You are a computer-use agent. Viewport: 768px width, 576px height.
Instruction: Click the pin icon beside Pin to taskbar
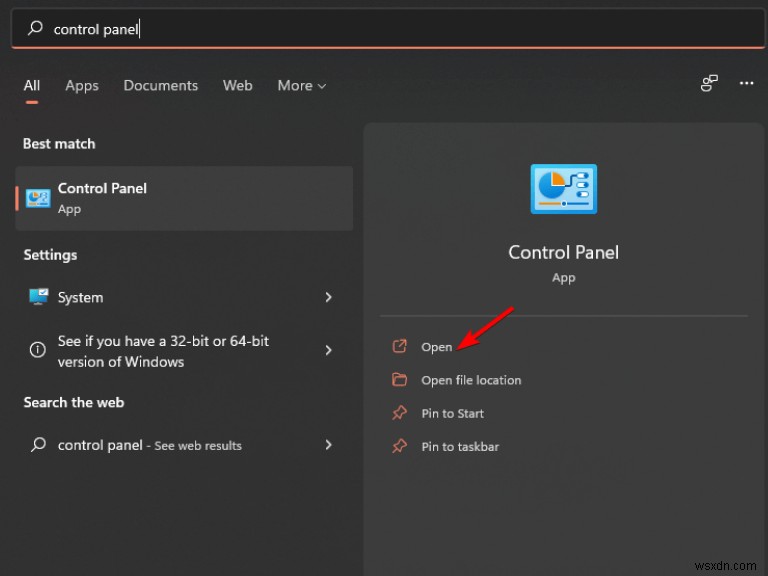[399, 446]
